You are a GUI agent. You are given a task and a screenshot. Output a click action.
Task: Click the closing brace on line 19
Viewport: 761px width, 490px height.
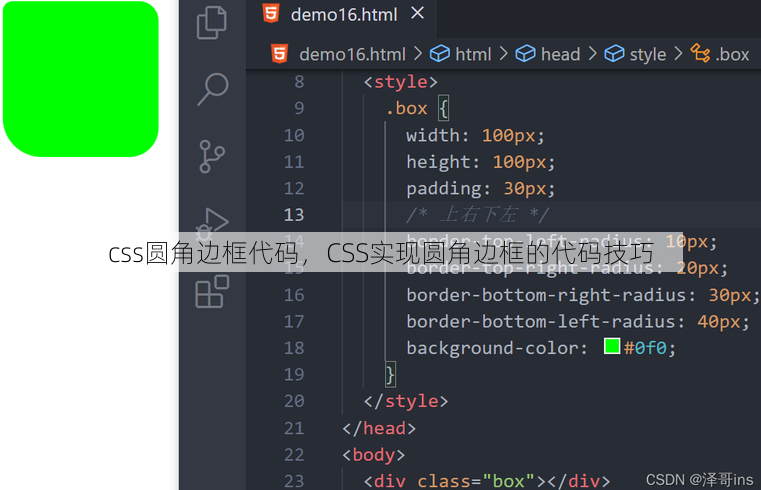click(x=390, y=375)
